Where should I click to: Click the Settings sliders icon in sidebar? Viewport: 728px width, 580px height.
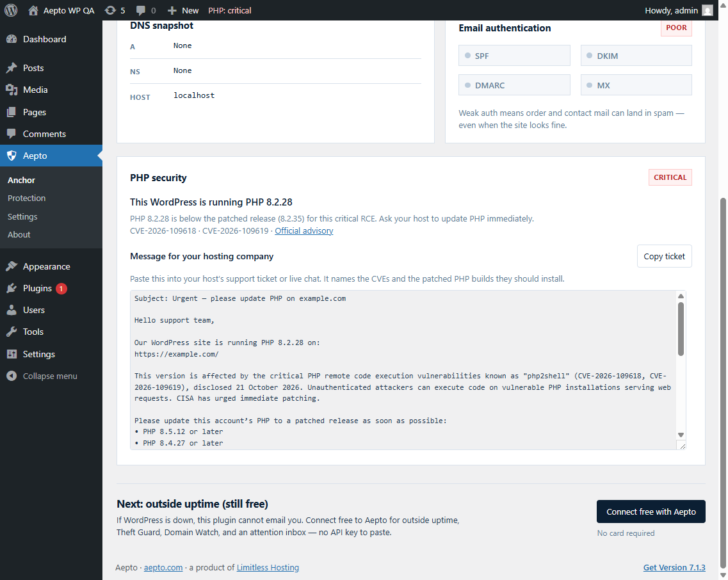[12, 354]
